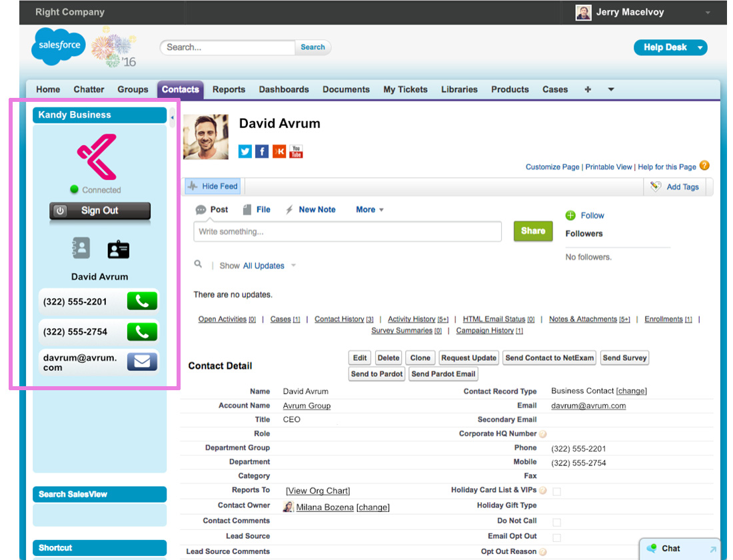Open the Printable View link
The image size is (733, 560).
click(608, 166)
